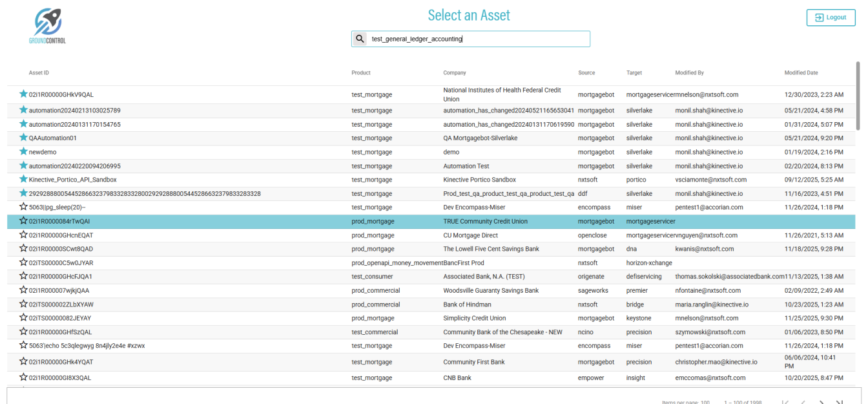Screen dimensions: 868x404
Task: Unfavorite the newdemo asset star
Action: [x=23, y=151]
